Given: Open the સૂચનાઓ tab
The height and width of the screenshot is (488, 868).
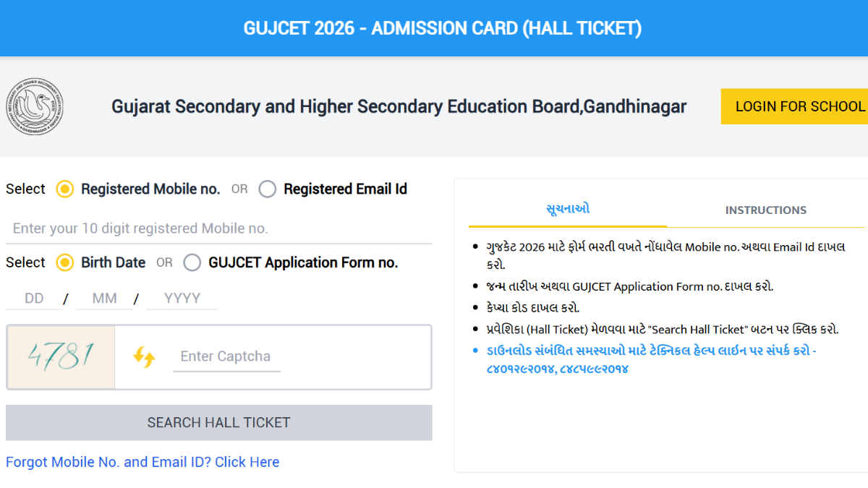Looking at the screenshot, I should tap(567, 209).
